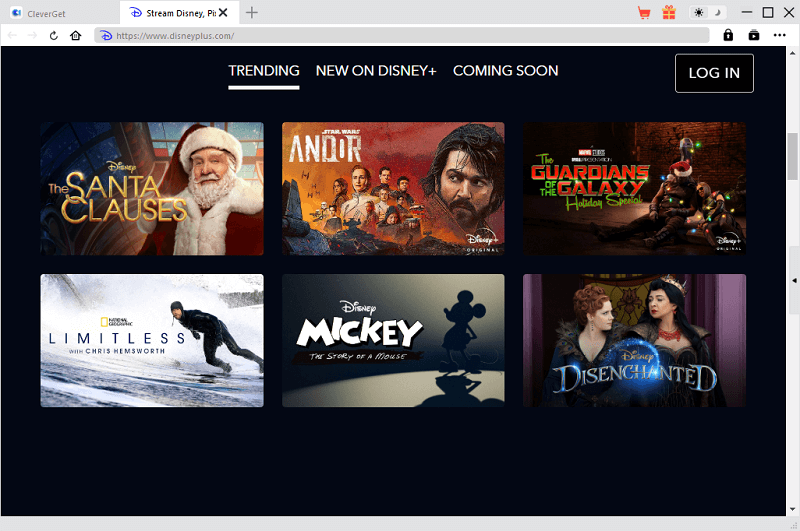This screenshot has width=800, height=531.
Task: Open the video library icon
Action: [754, 35]
